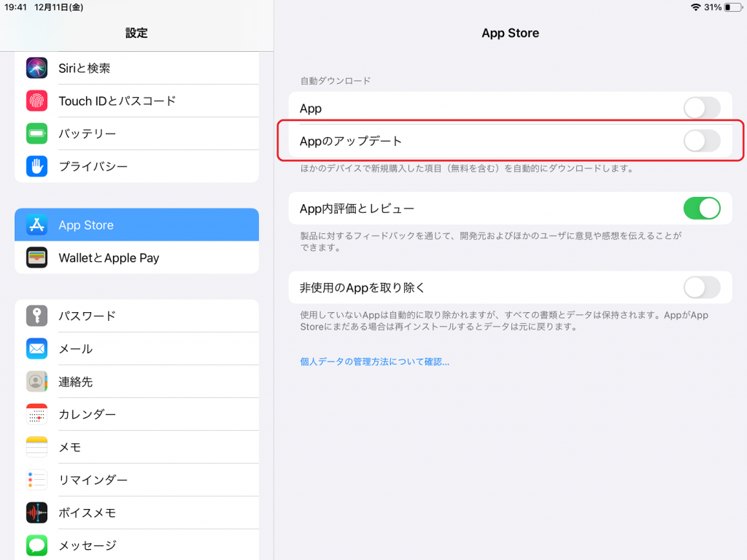This screenshot has width=747, height=560.
Task: Tap the key Passwords icon
Action: click(x=36, y=316)
